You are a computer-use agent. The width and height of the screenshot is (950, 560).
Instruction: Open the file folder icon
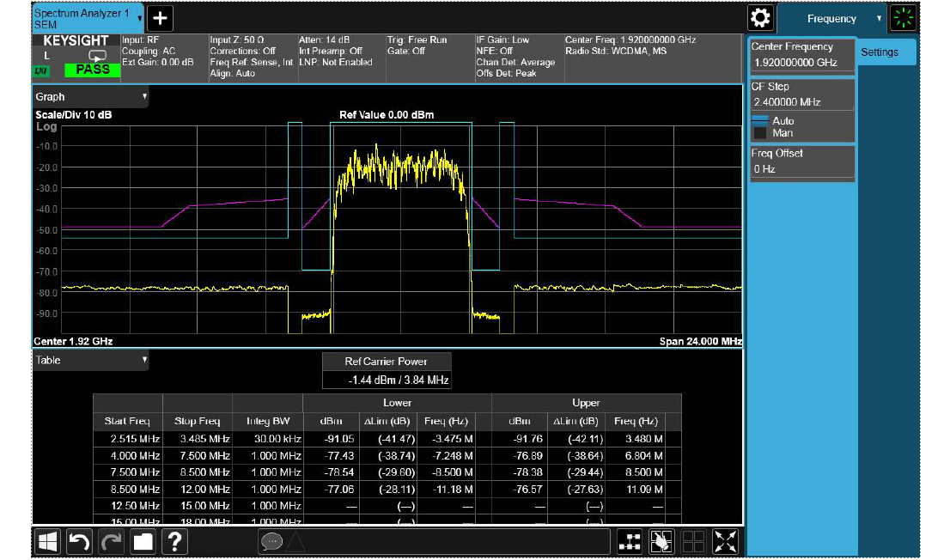pyautogui.click(x=143, y=541)
